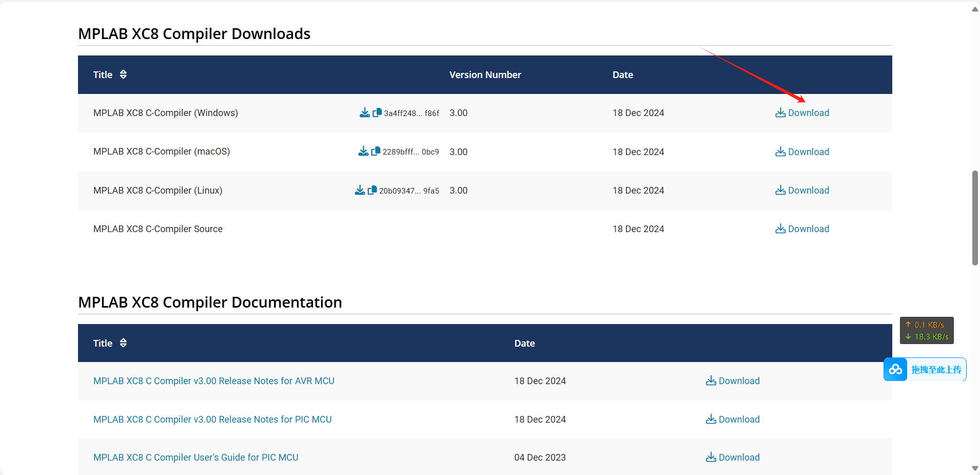Click the 04 Dec 2023 date cell
Image resolution: width=980 pixels, height=475 pixels.
click(x=540, y=458)
